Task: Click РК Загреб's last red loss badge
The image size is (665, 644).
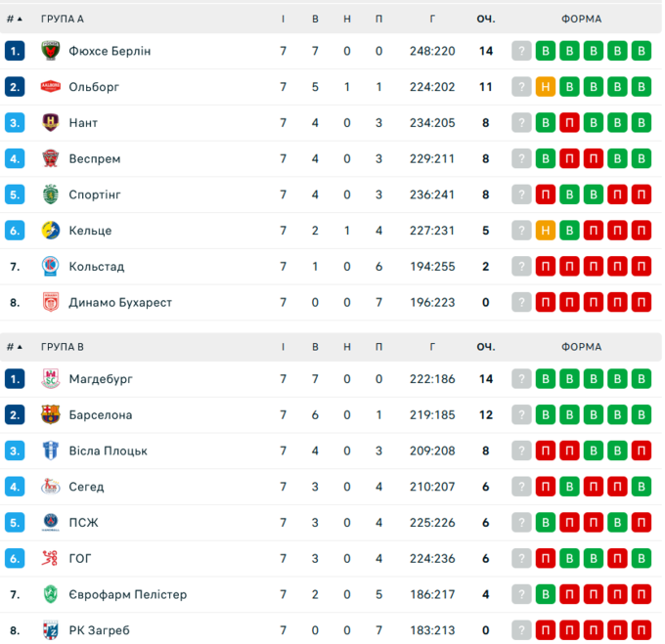Action: pyautogui.click(x=642, y=630)
